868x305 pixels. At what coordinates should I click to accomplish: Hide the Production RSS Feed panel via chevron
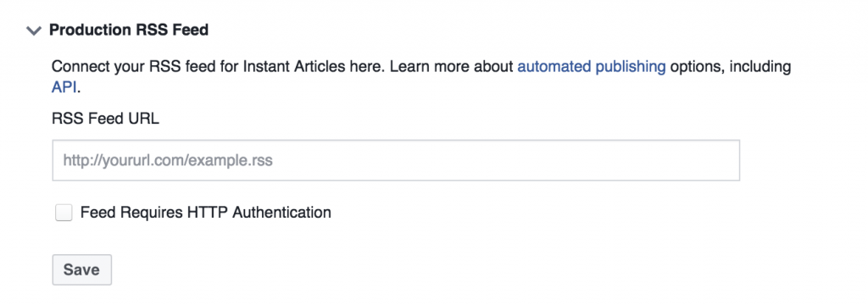point(34,31)
